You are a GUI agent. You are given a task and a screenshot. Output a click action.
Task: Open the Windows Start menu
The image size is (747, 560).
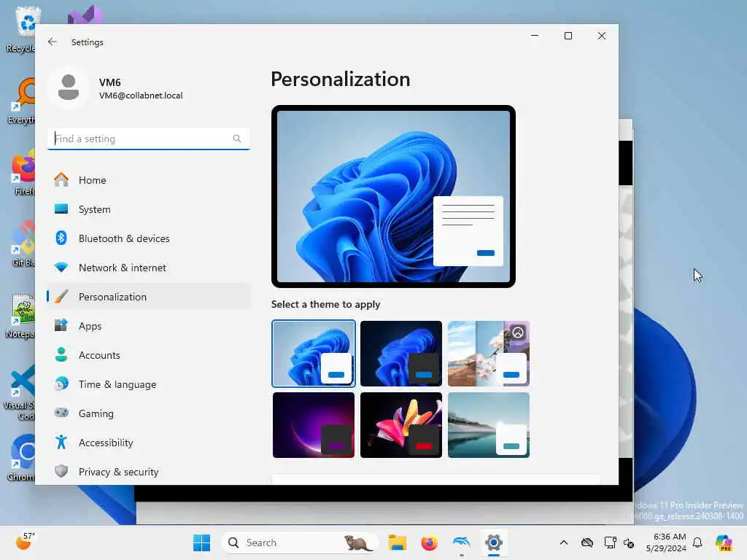click(201, 542)
